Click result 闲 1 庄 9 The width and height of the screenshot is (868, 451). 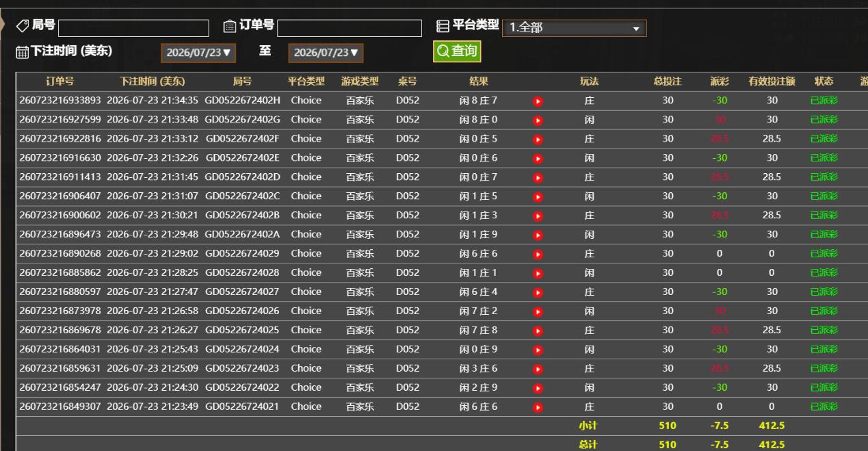coord(479,235)
